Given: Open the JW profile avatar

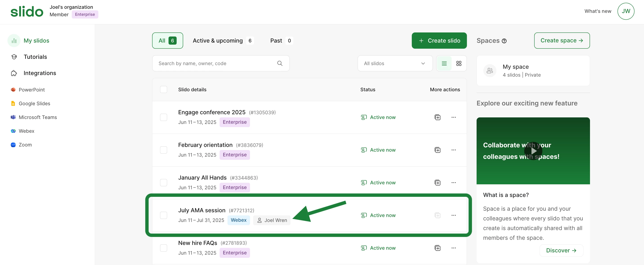Looking at the screenshot, I should coord(626,11).
